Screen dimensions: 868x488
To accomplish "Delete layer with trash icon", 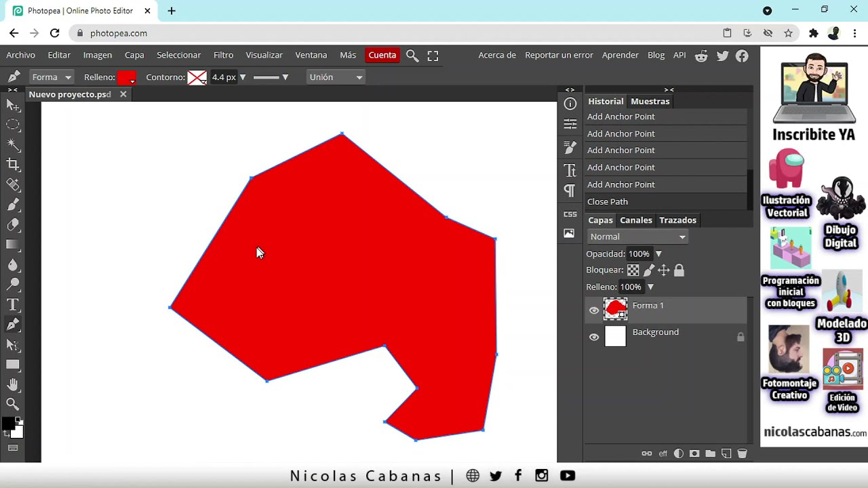I will [742, 453].
